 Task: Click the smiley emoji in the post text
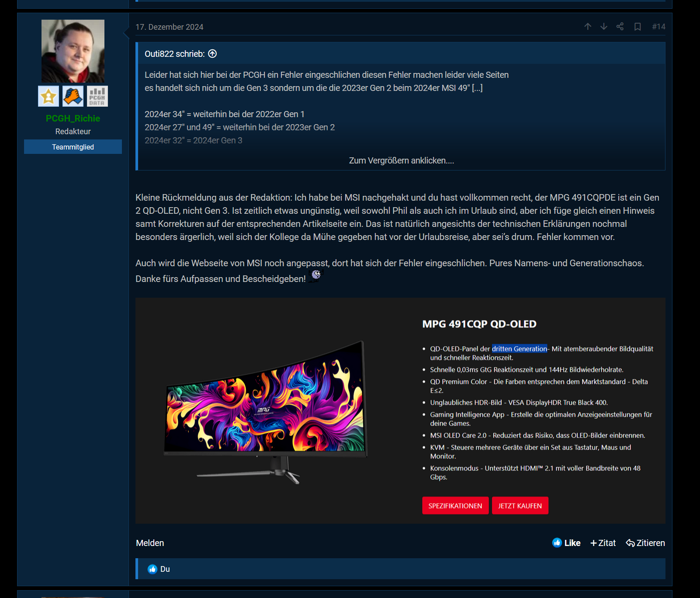pyautogui.click(x=315, y=276)
